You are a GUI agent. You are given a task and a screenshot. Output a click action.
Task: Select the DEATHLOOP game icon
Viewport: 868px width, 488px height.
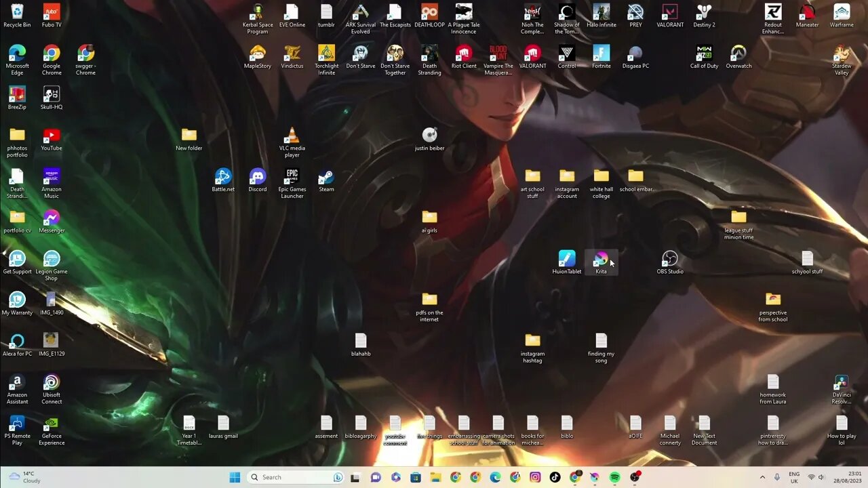[x=429, y=16]
